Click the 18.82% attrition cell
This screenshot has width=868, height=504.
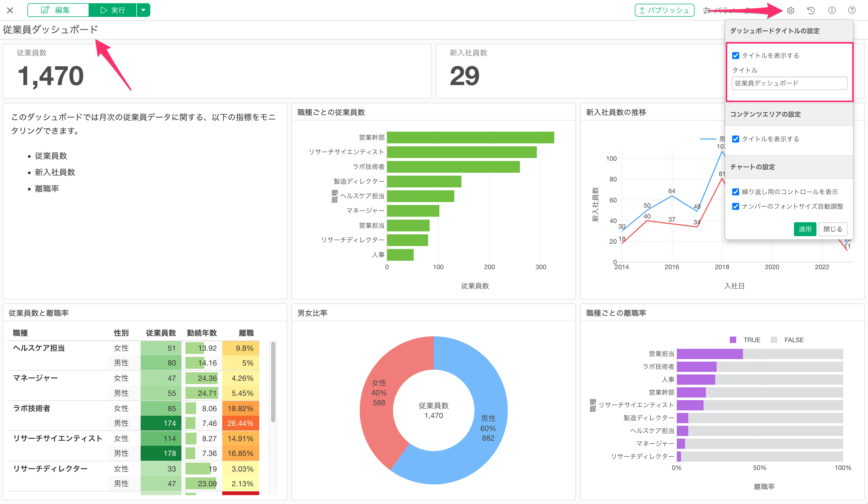pyautogui.click(x=240, y=408)
